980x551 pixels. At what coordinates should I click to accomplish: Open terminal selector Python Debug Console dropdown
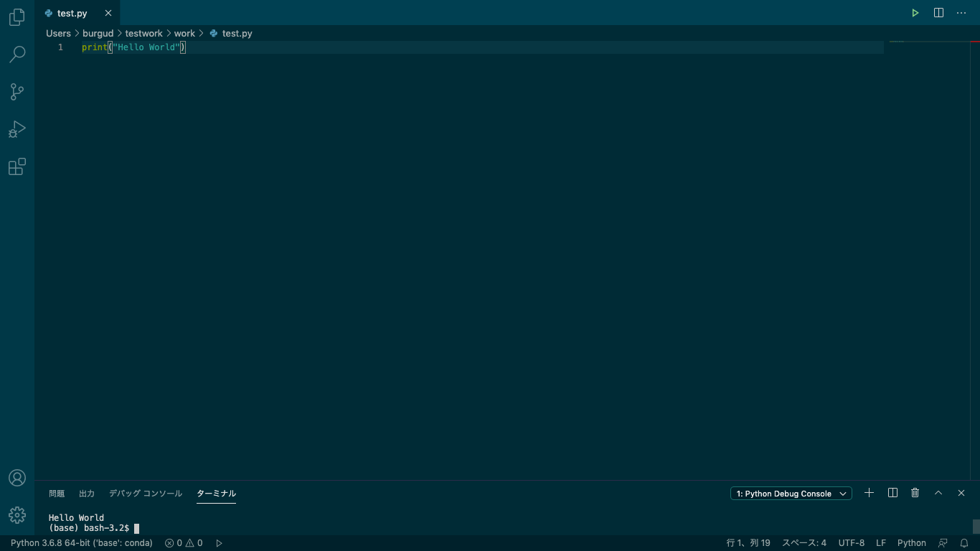tap(791, 494)
